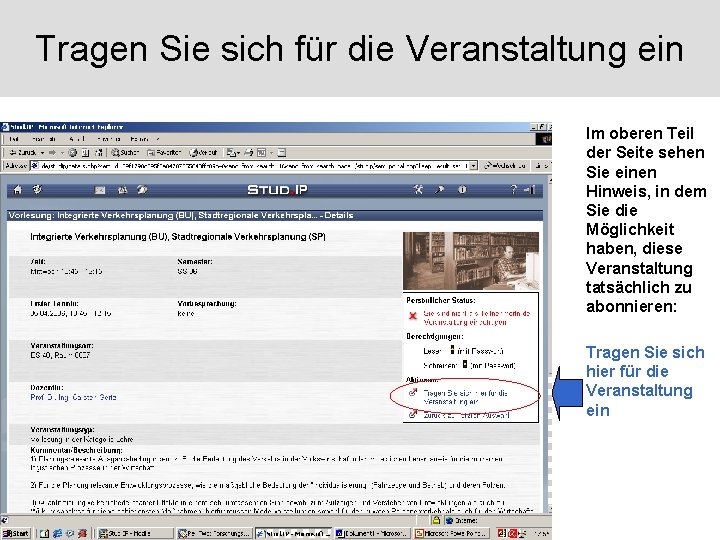
Task: Click Zurück zur letzten Auswahl link
Action: point(466,415)
